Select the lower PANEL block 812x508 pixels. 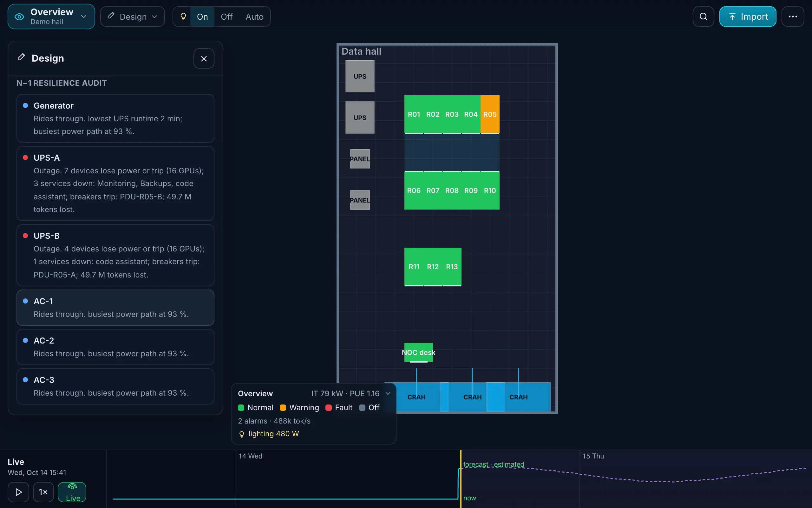[360, 200]
